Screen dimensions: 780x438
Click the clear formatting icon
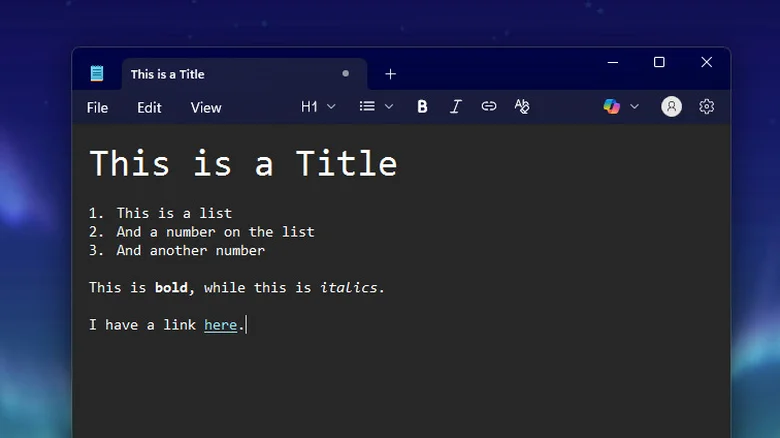[x=521, y=107]
